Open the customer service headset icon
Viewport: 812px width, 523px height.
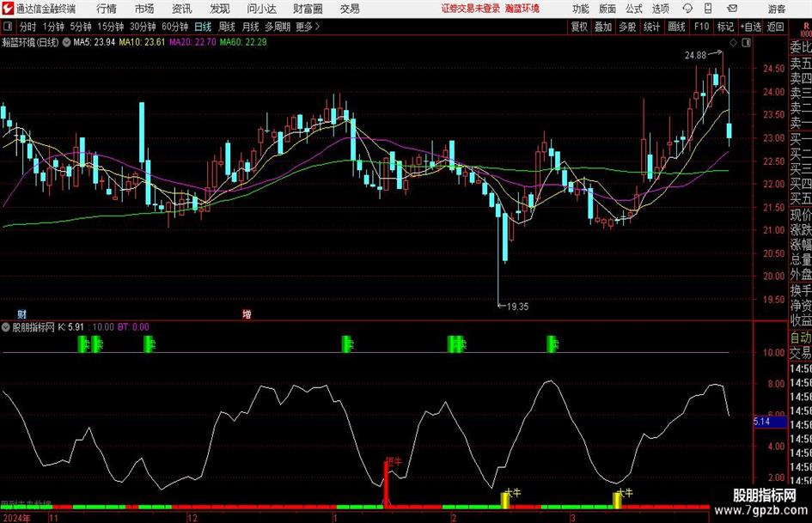click(687, 9)
